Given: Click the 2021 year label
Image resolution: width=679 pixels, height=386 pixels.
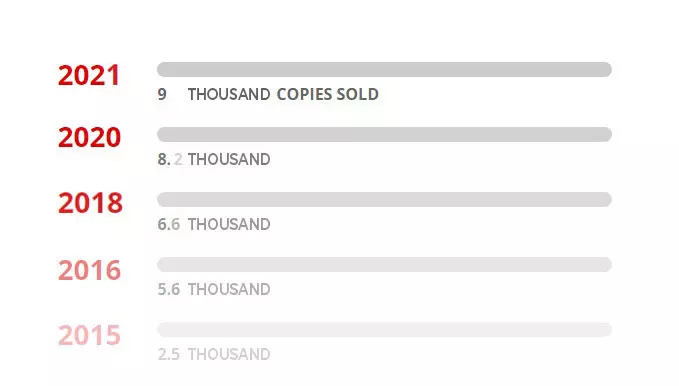Looking at the screenshot, I should click(89, 75).
